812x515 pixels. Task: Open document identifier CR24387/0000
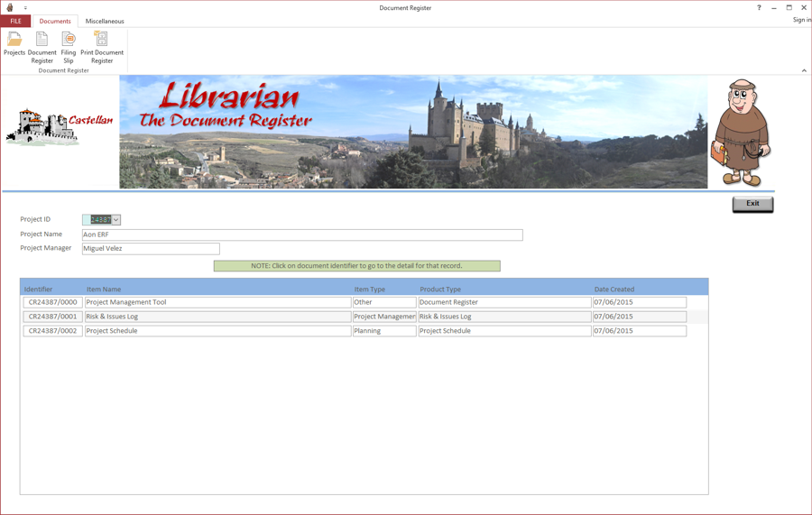pyautogui.click(x=53, y=302)
